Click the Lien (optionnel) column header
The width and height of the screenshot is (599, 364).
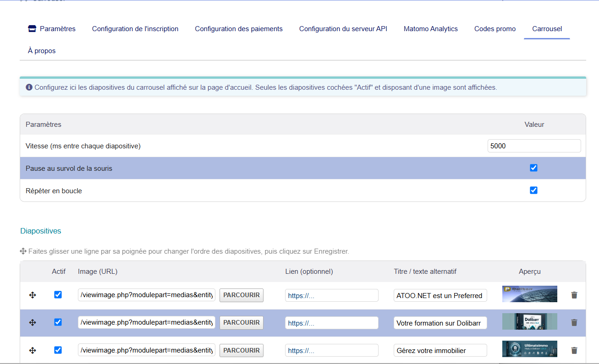coord(309,272)
